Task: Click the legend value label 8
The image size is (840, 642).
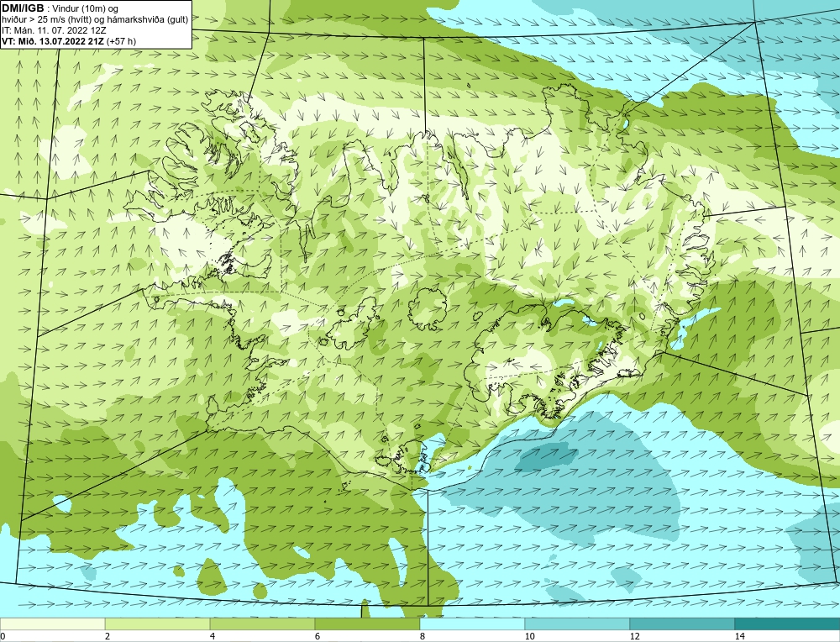Action: point(423,636)
